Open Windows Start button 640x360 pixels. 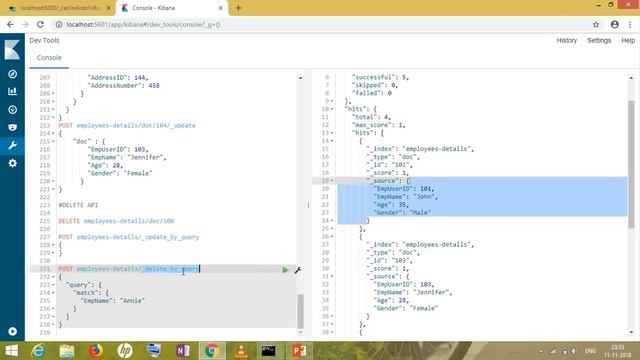click(x=11, y=351)
